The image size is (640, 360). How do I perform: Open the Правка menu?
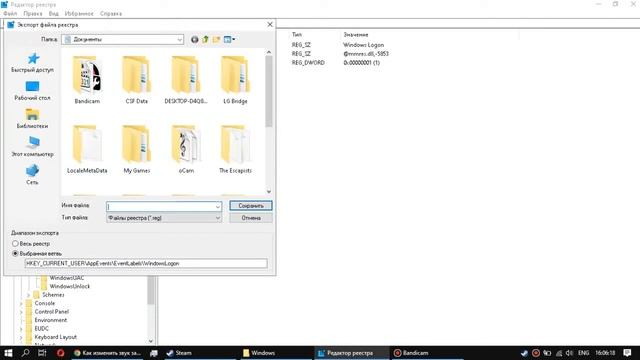[x=33, y=14]
